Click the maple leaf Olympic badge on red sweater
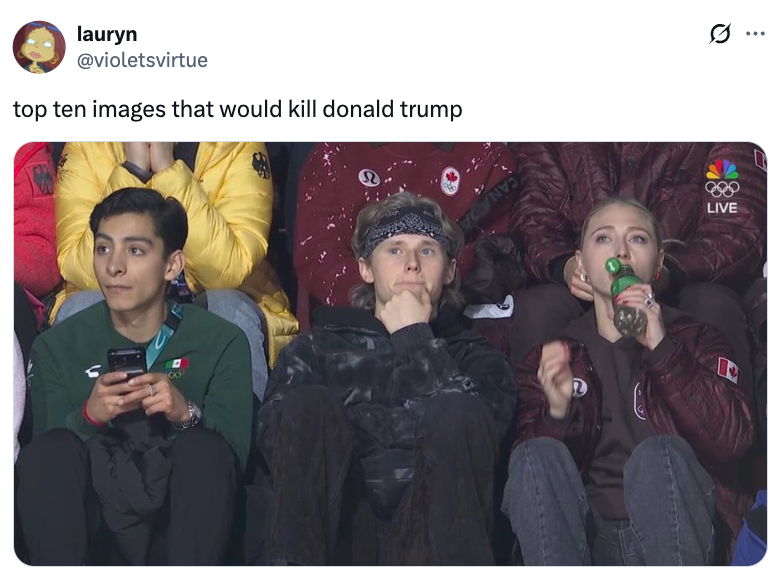Screen dimensions: 778x574 450,181
